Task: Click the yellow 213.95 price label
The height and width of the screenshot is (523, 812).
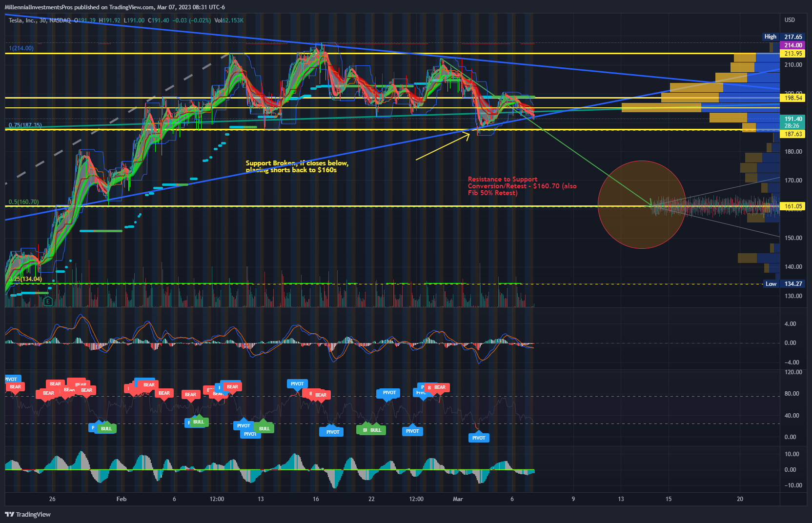Action: tap(793, 54)
